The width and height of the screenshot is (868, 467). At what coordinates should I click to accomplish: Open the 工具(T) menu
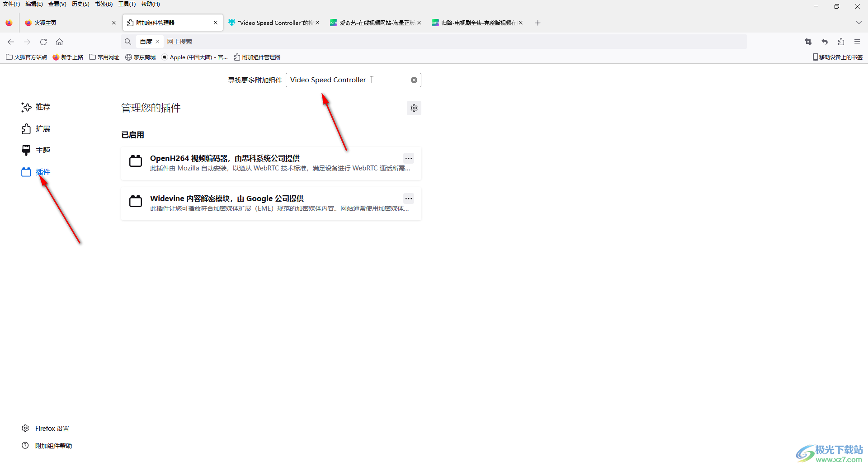[x=127, y=4]
